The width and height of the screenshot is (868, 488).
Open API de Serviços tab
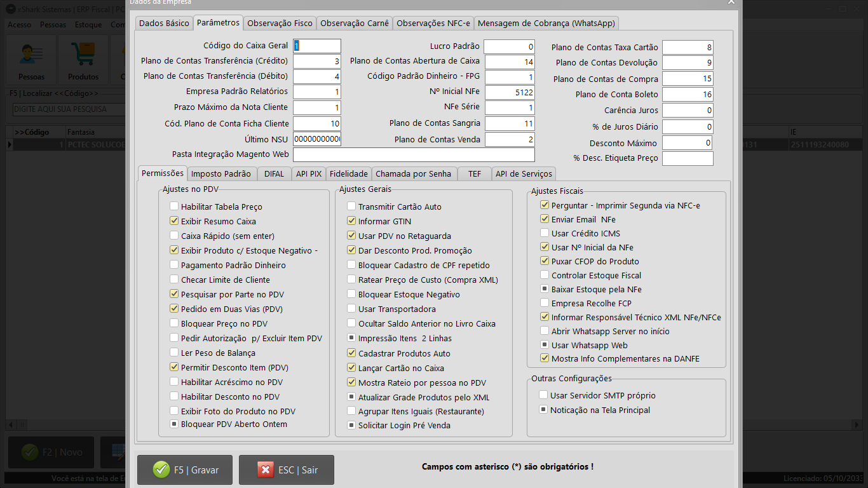[x=524, y=173]
